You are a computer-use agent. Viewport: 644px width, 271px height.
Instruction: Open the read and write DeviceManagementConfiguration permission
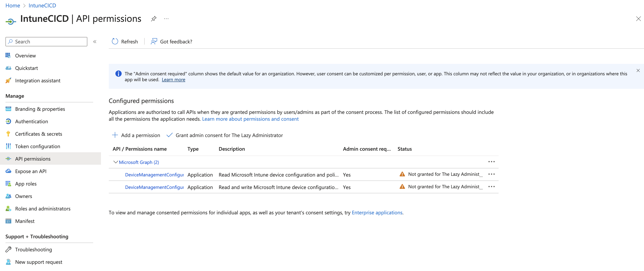pyautogui.click(x=154, y=187)
